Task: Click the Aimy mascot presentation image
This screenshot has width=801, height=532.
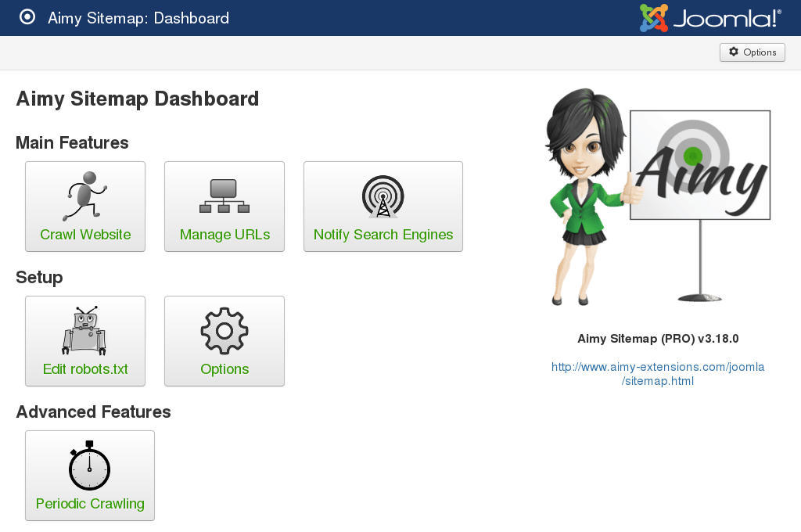Action: [x=657, y=199]
